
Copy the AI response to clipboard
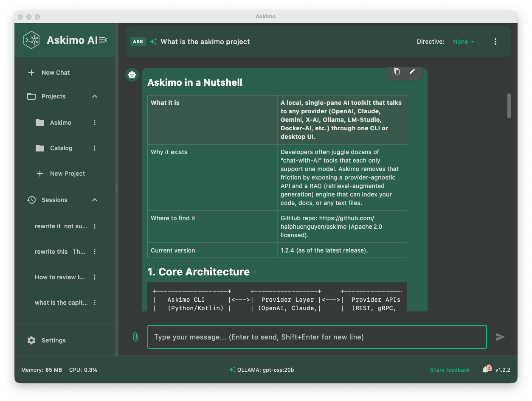click(x=397, y=71)
